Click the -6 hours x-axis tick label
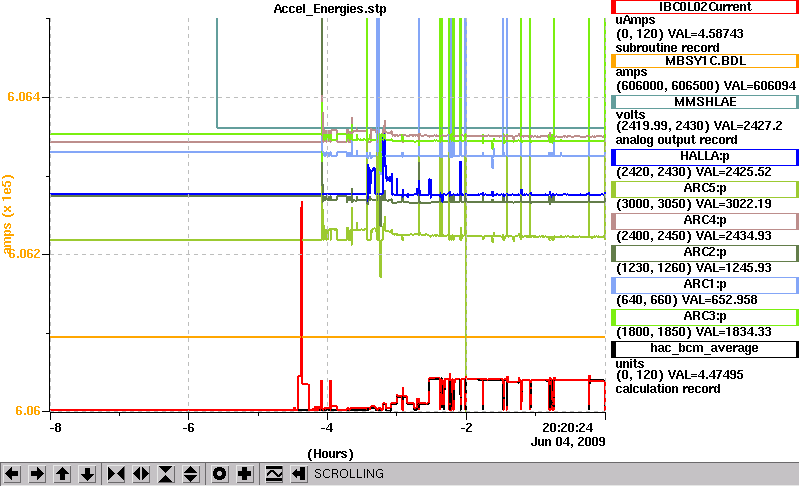799x486 pixels. pyautogui.click(x=189, y=428)
